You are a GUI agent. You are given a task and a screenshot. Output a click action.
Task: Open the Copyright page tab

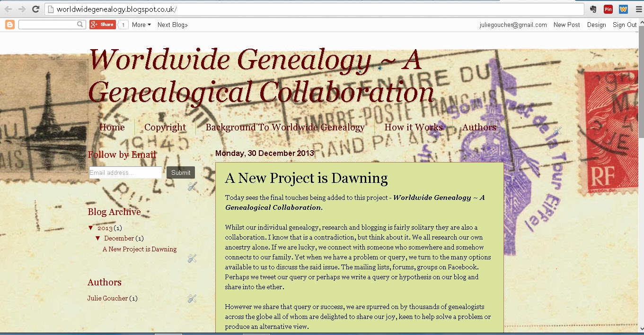tap(165, 127)
